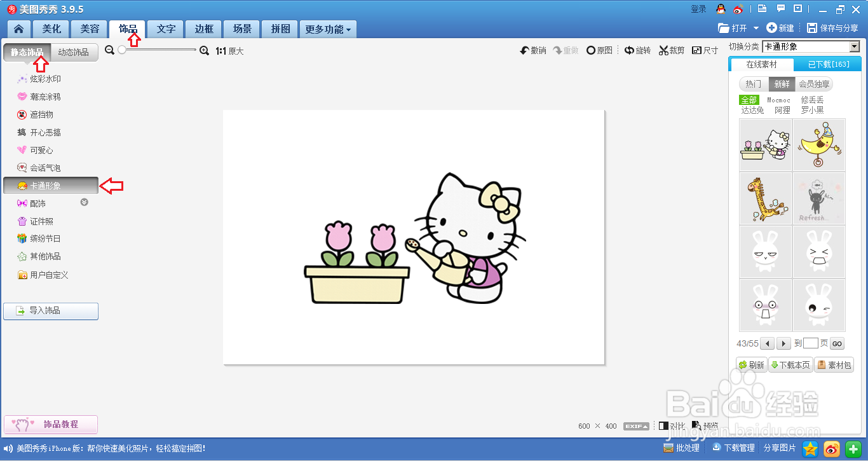Screen dimensions: 868x461
Task: Select 缤纷节日 sticker category
Action: pos(39,238)
